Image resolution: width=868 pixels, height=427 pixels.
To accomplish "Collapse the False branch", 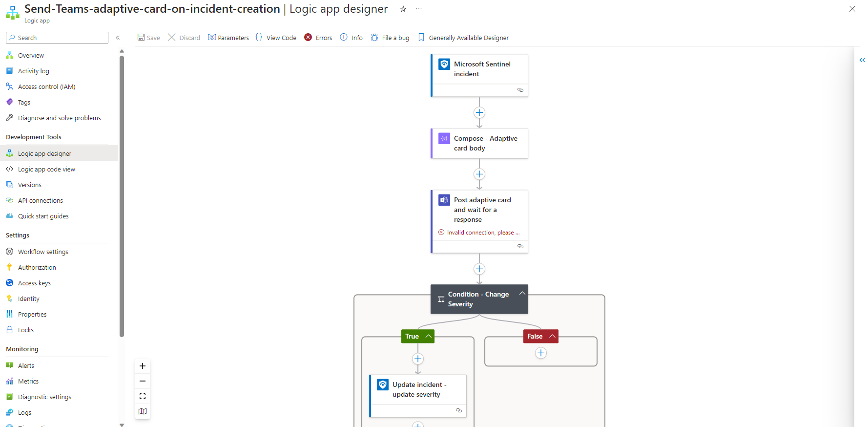I will click(x=552, y=336).
